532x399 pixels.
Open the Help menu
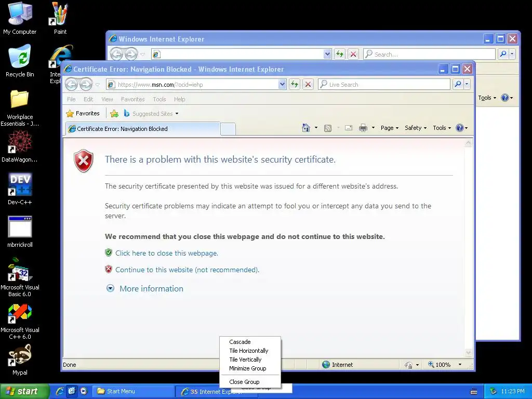click(179, 99)
